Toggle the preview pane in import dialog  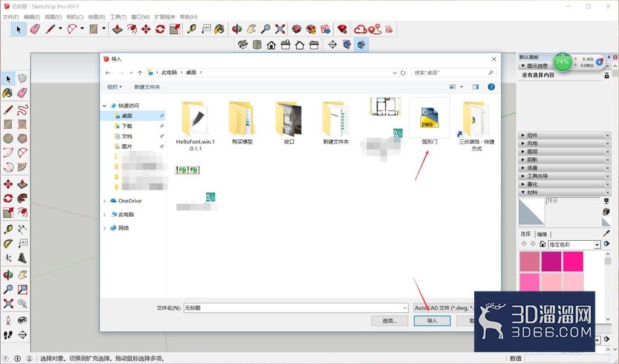tap(475, 87)
